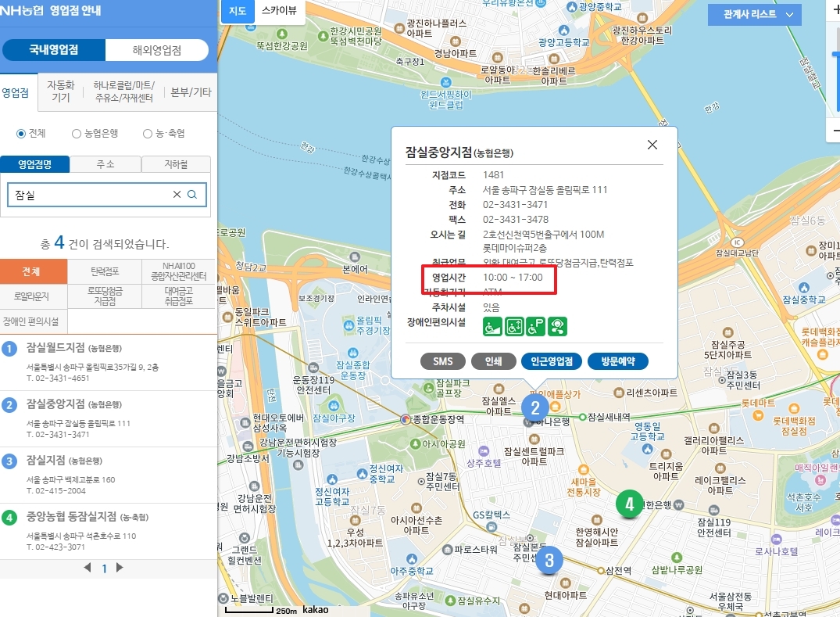Click map marker number 3 for 잠실지점
Image resolution: width=840 pixels, height=617 pixels.
(549, 560)
